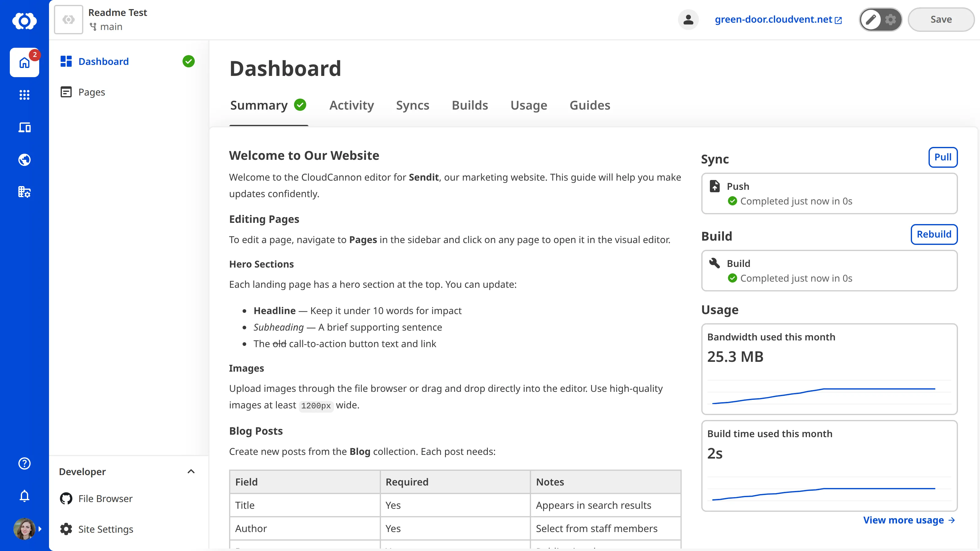980x551 pixels.
Task: Open the home icon with badge
Action: click(x=24, y=63)
